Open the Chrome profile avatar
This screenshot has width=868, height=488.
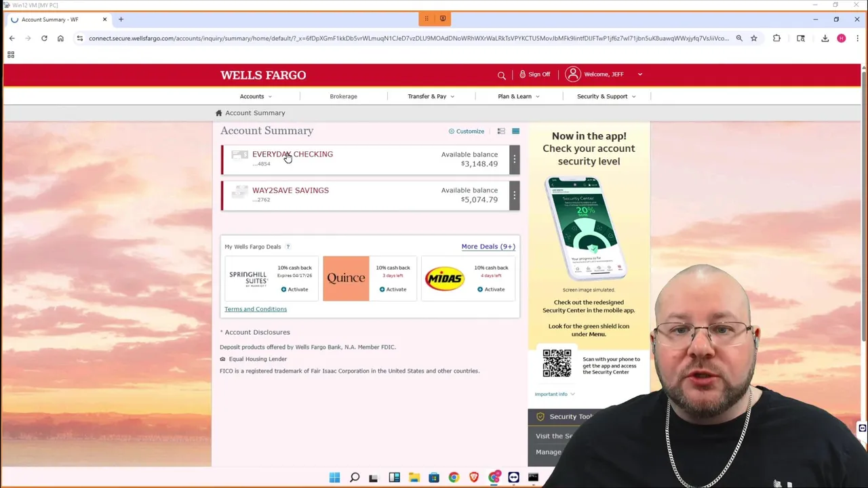point(841,39)
